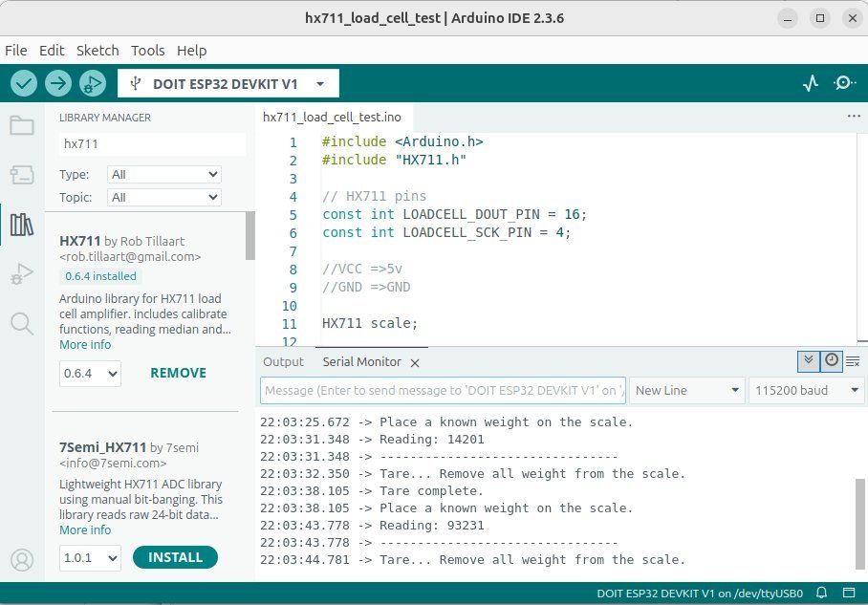Upload the sketch with the arrow button
The image size is (868, 605).
tap(58, 83)
